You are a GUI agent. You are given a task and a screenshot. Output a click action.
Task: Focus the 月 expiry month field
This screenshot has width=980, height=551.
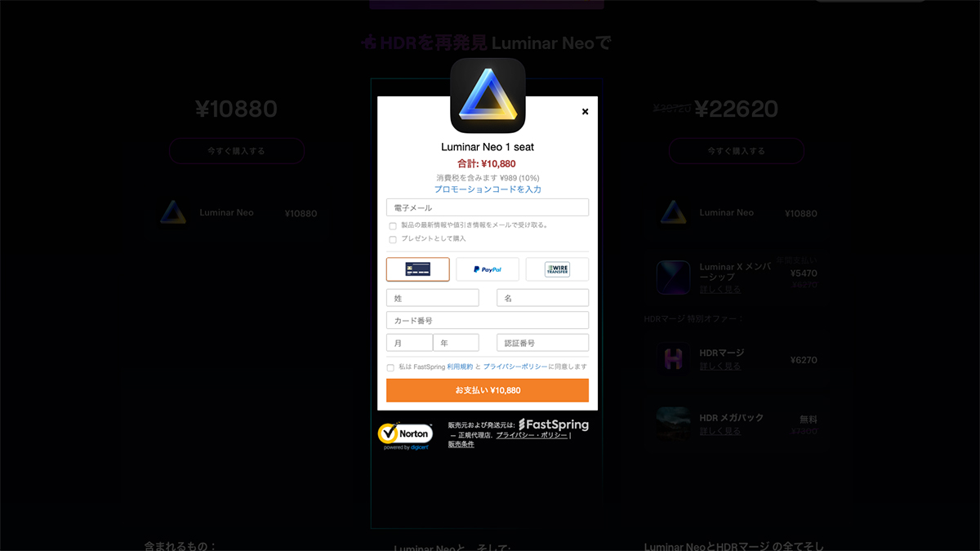click(409, 343)
